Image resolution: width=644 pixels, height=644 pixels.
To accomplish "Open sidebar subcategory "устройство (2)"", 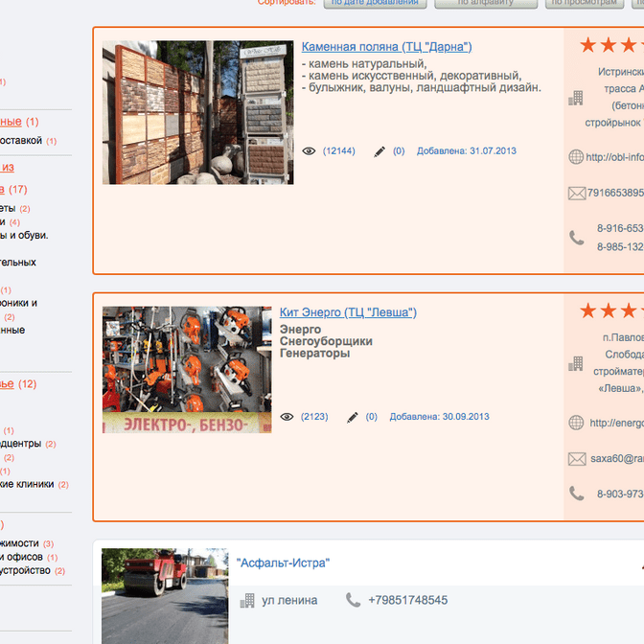I will 33,571.
